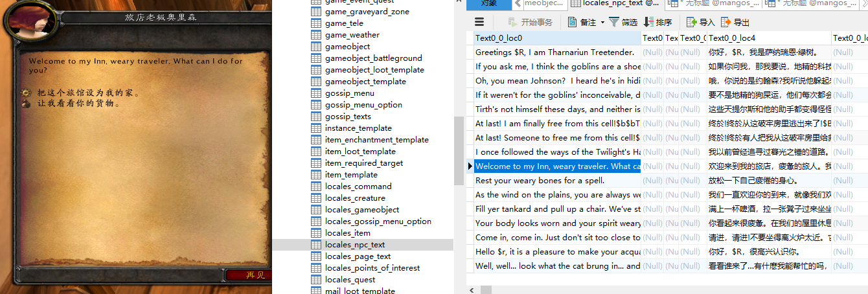Click table icon next to gossip_texts

point(316,117)
